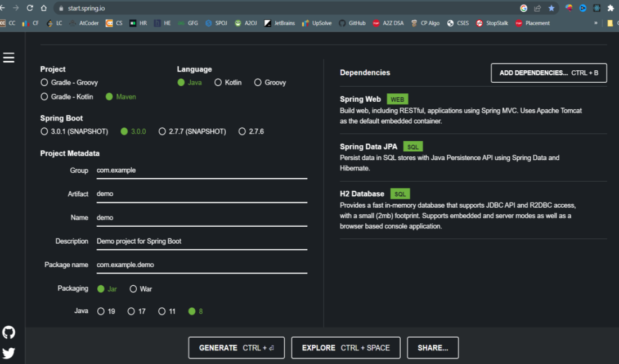This screenshot has height=364, width=619.
Task: Select War packaging
Action: click(x=141, y=289)
